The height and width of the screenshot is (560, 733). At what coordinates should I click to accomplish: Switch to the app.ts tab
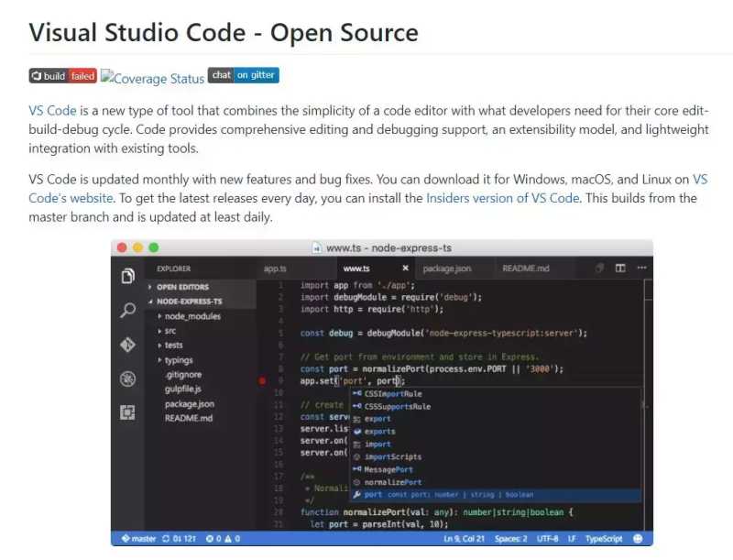coord(276,269)
